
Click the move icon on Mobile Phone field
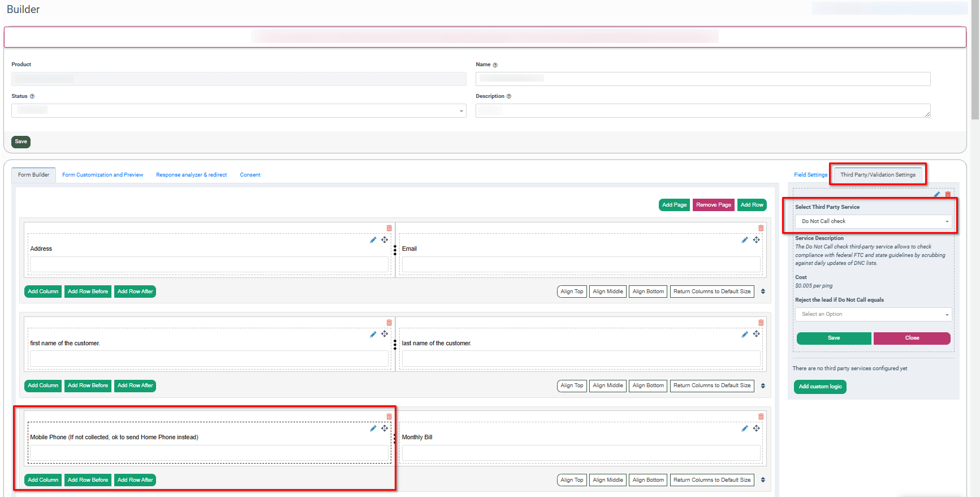[385, 429]
